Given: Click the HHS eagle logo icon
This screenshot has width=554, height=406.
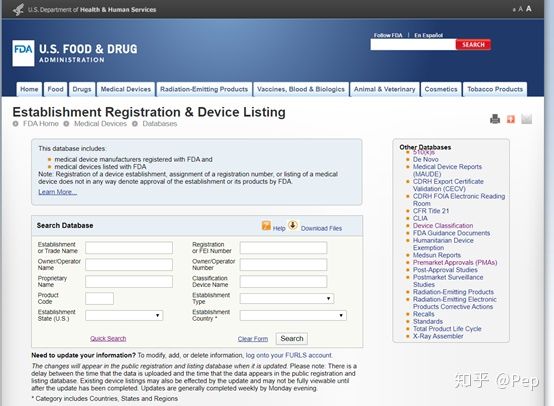Looking at the screenshot, I should pyautogui.click(x=18, y=10).
